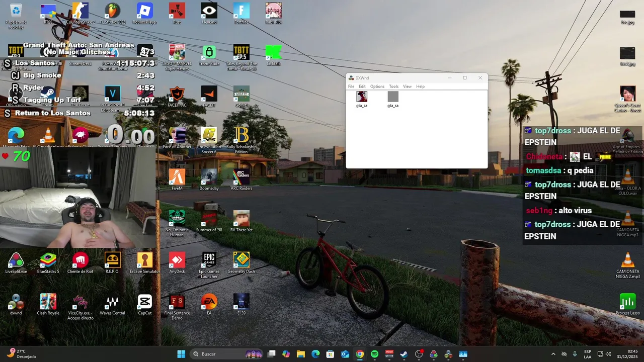Image resolution: width=644 pixels, height=362 pixels.
Task: Select the Fortnite desktop shortcut
Action: (242, 14)
